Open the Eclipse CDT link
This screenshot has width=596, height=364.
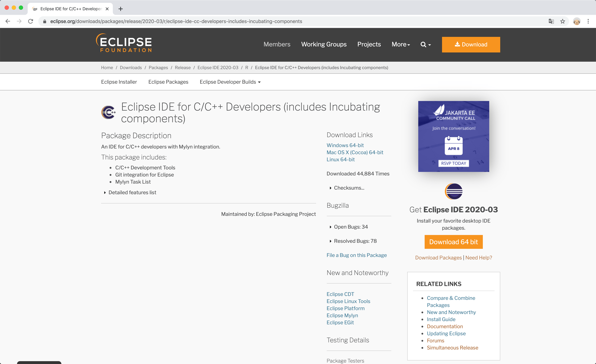tap(340, 294)
